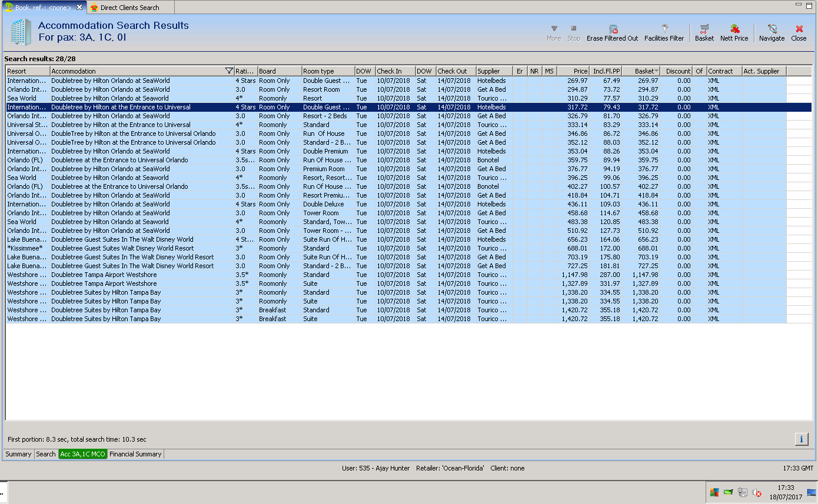This screenshot has width=818, height=504.
Task: Open the Search bottom tab
Action: pyautogui.click(x=46, y=454)
